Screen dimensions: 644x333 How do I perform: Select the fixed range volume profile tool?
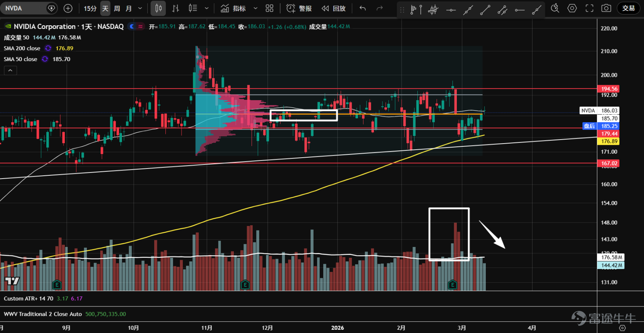pos(433,10)
